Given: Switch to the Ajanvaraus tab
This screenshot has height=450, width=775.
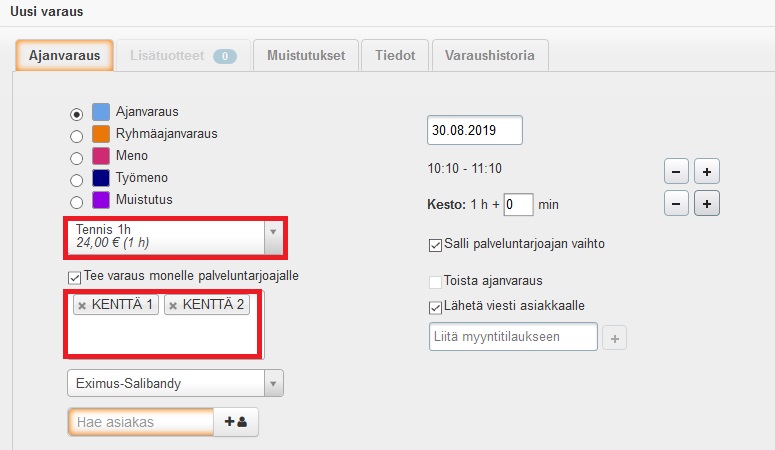Looking at the screenshot, I should 64,55.
